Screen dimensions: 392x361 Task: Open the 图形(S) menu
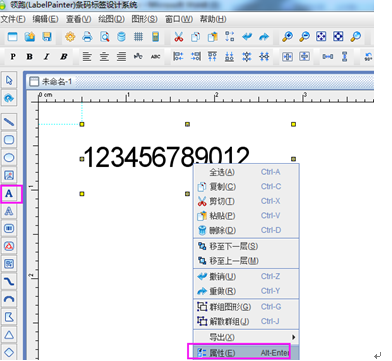coord(144,19)
